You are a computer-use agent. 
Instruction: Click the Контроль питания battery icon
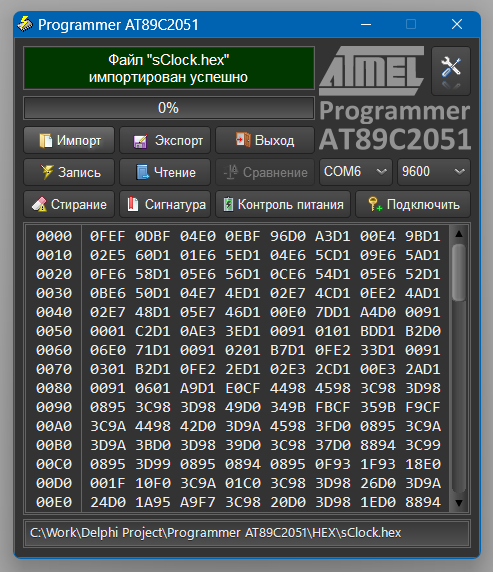[228, 204]
